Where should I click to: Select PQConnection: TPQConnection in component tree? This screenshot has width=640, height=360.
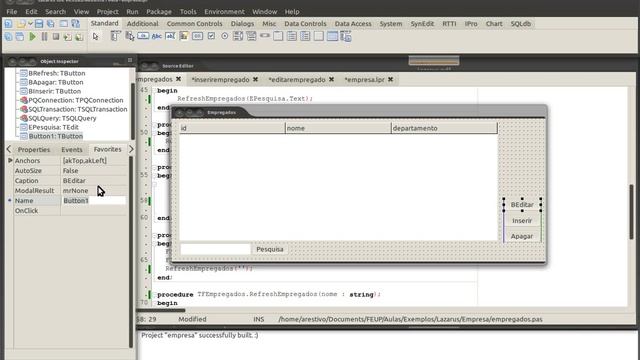click(x=76, y=100)
